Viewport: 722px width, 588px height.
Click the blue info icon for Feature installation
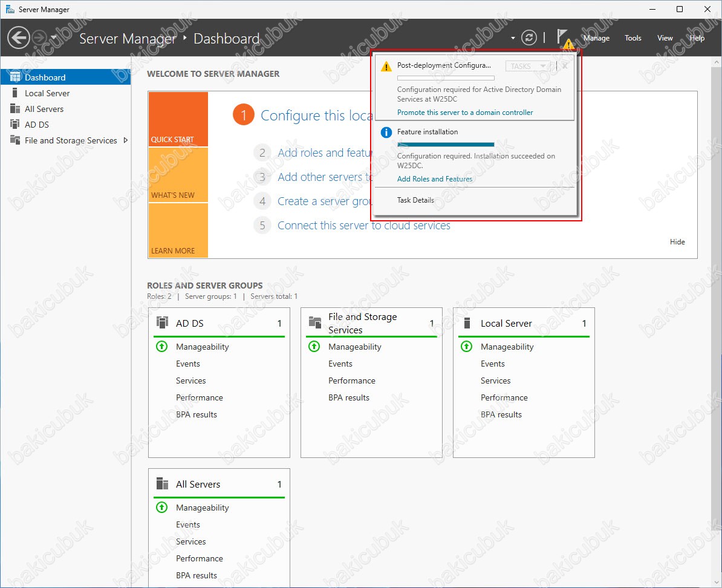tap(386, 132)
